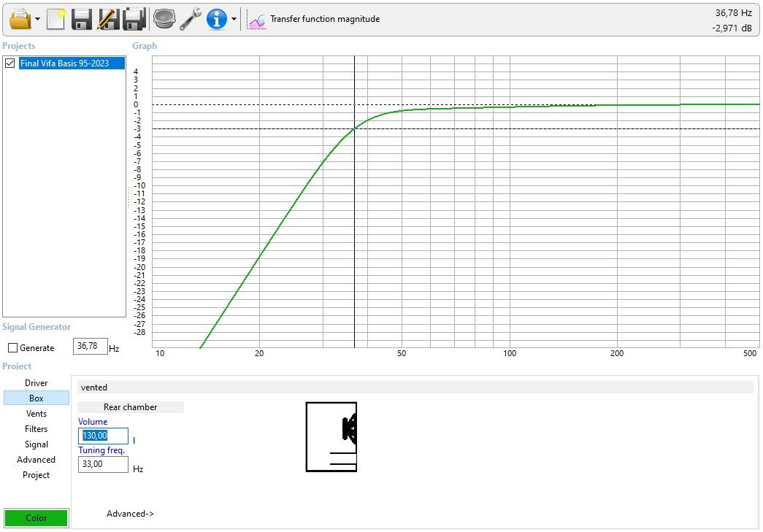Image resolution: width=763 pixels, height=532 pixels.
Task: Click the green Color button
Action: point(36,518)
